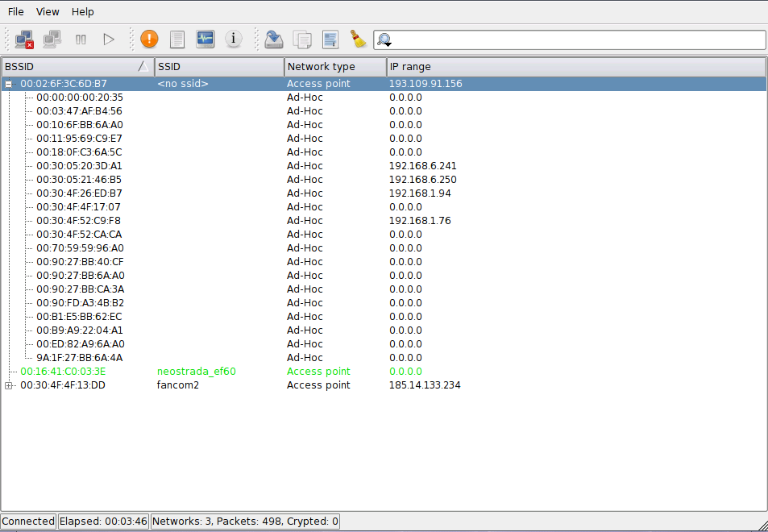Click IP address 192.168.6.250
This screenshot has height=532, width=768.
pyautogui.click(x=423, y=180)
